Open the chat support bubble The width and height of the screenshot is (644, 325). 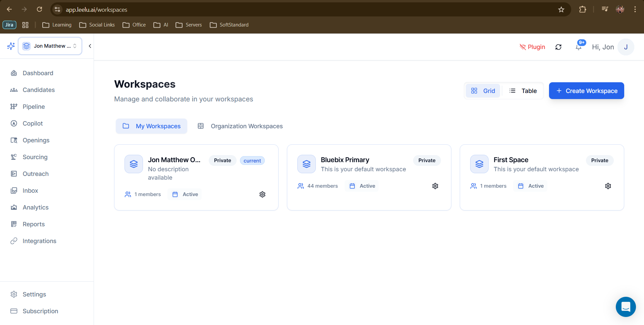pos(626,307)
